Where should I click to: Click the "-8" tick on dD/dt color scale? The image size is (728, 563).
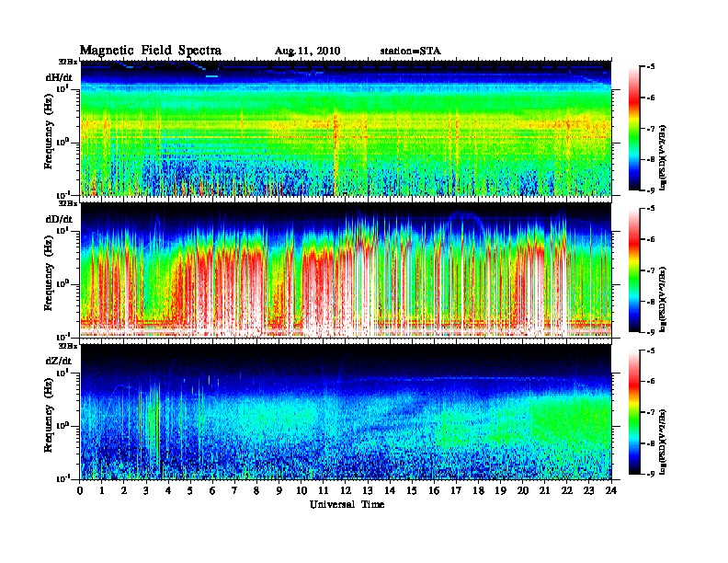click(651, 301)
